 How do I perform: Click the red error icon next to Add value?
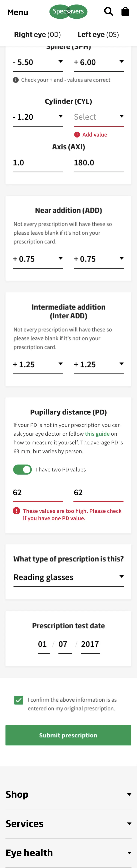pyautogui.click(x=77, y=135)
